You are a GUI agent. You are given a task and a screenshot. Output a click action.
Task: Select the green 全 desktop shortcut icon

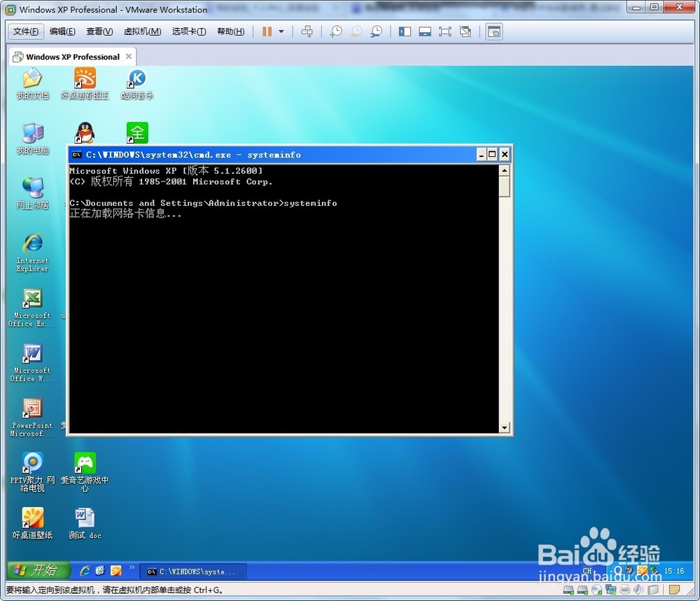click(137, 132)
